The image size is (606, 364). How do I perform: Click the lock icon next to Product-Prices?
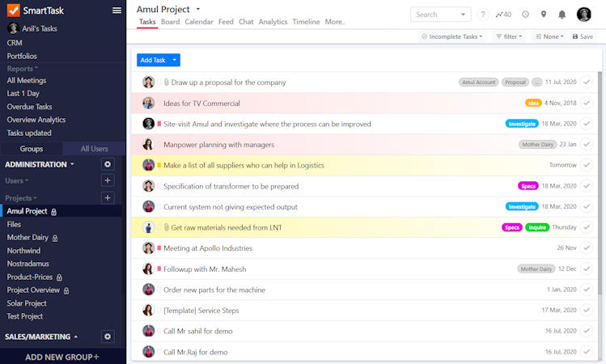tap(59, 277)
